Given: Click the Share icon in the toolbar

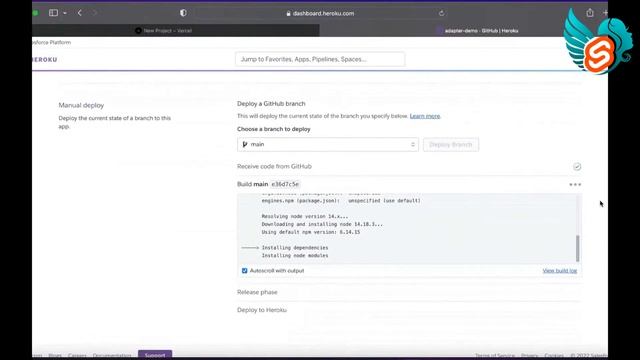Looking at the screenshot, I should pyautogui.click(x=590, y=13).
